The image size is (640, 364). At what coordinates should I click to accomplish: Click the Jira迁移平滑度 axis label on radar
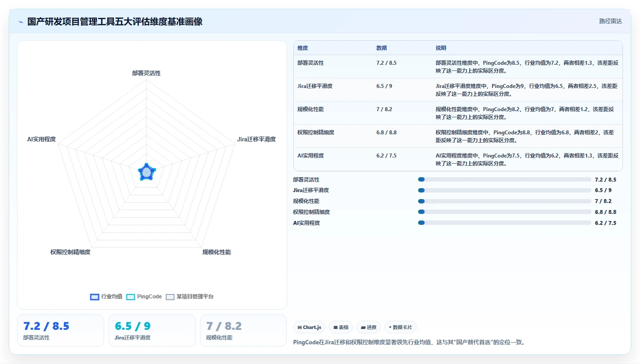pos(257,139)
